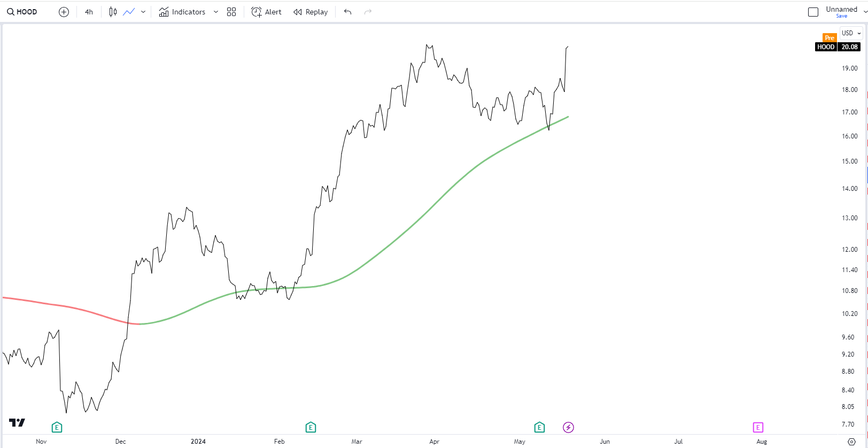This screenshot has height=448, width=868.
Task: Click the Aug label on the time axis
Action: click(x=762, y=442)
